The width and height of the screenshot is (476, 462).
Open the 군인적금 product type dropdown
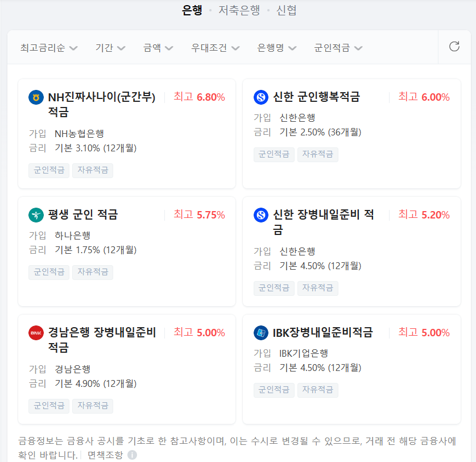pyautogui.click(x=338, y=48)
